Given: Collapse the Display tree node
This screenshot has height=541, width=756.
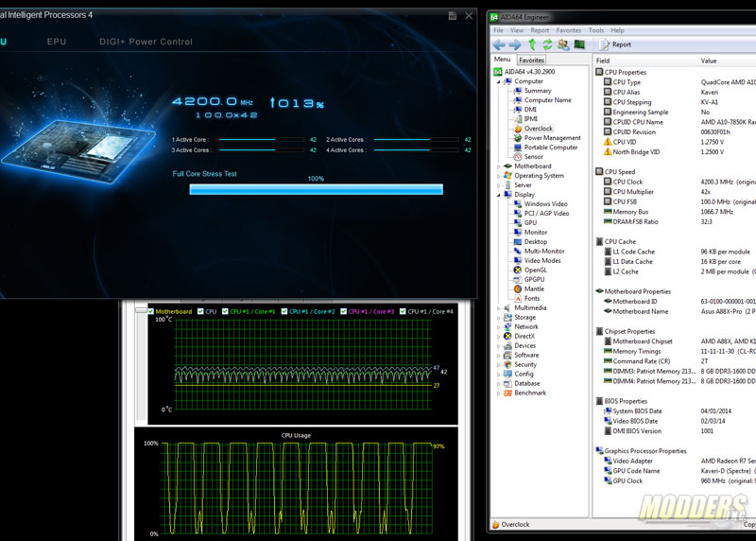Looking at the screenshot, I should [499, 195].
